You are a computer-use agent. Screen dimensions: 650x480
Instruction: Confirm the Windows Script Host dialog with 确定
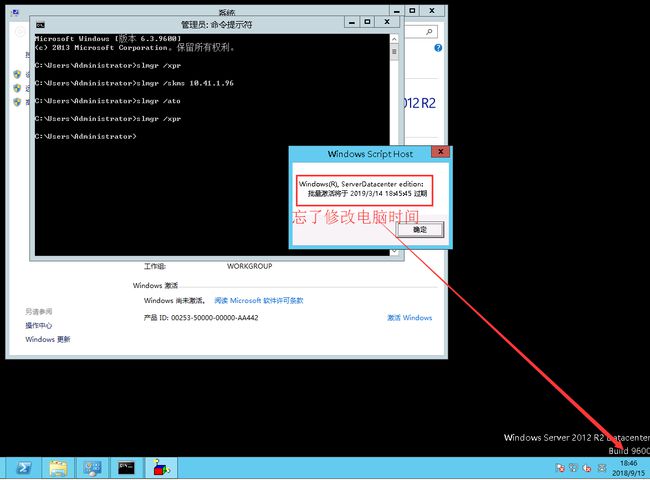[x=420, y=229]
